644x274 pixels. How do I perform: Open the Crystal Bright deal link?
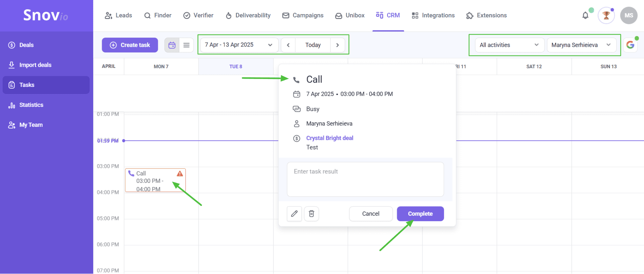[330, 138]
